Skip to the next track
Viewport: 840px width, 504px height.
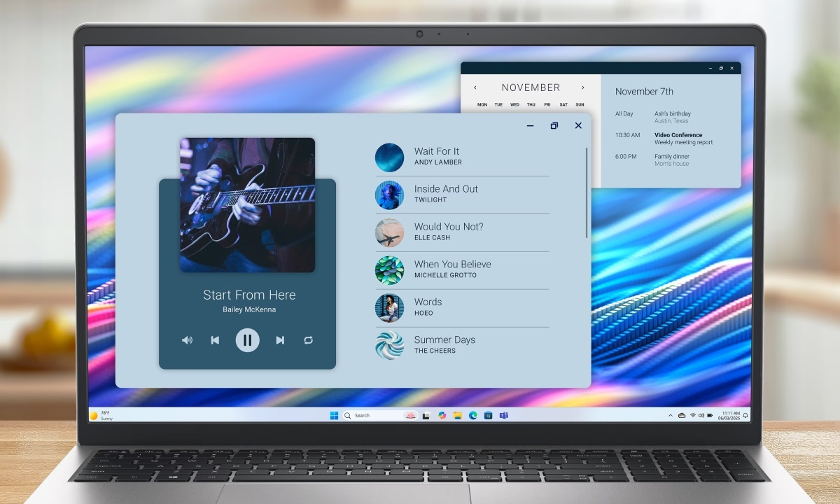pyautogui.click(x=280, y=340)
